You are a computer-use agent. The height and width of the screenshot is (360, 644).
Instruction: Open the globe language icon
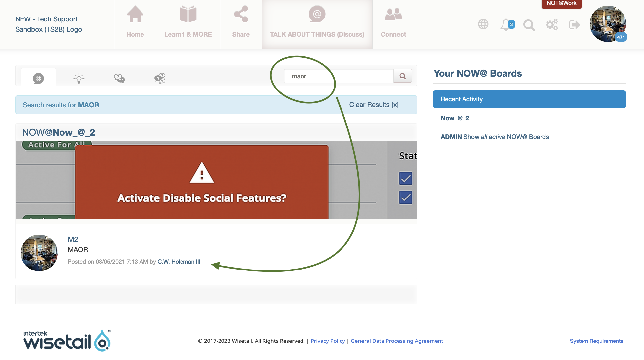click(x=483, y=24)
